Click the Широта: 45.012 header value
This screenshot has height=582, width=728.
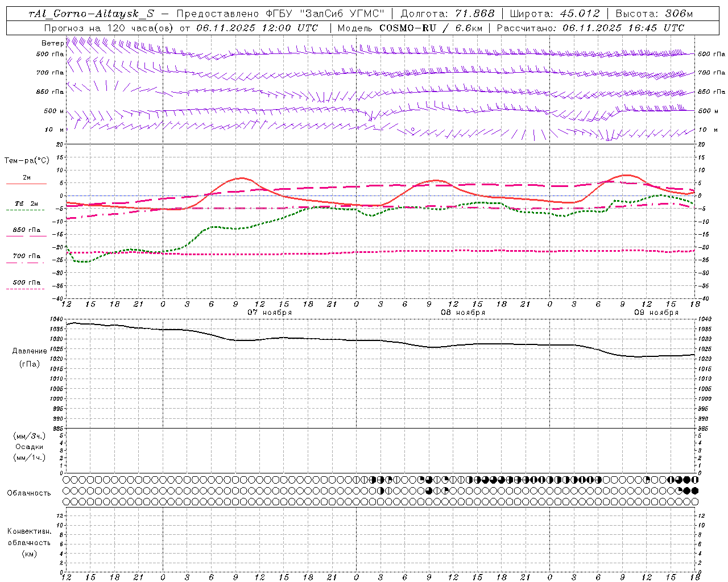555,14
